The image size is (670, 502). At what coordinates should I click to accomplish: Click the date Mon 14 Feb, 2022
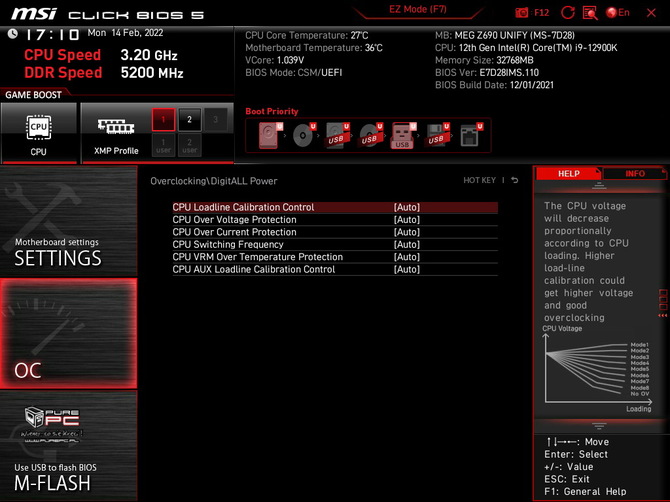pyautogui.click(x=125, y=33)
